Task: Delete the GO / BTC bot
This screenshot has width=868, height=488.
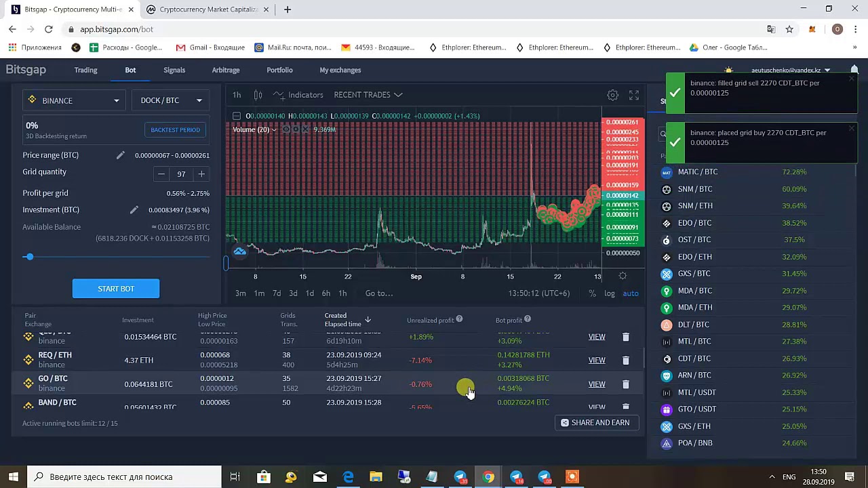Action: [626, 384]
